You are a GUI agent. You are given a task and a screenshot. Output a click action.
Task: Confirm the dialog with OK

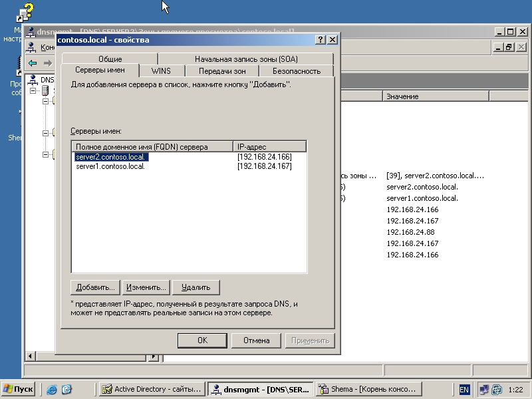tap(202, 340)
